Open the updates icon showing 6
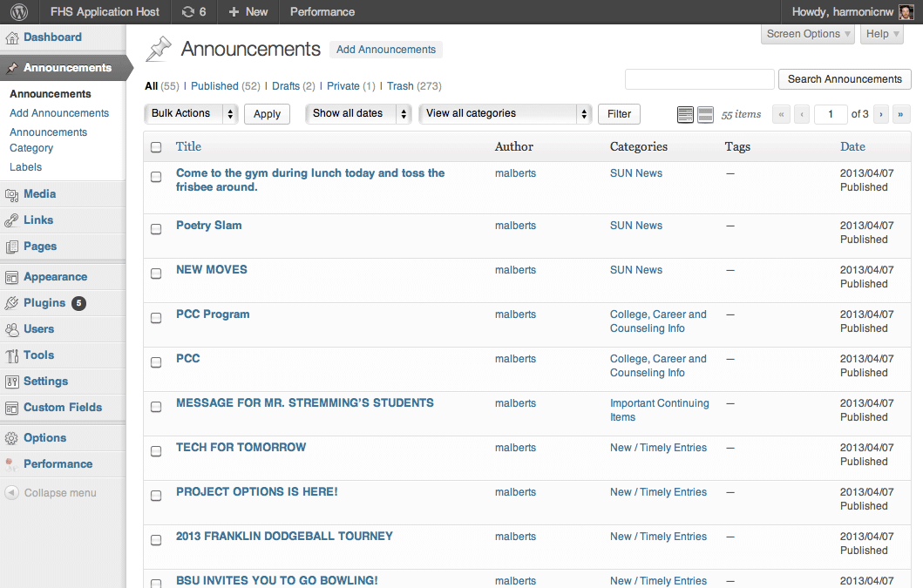 click(x=193, y=12)
